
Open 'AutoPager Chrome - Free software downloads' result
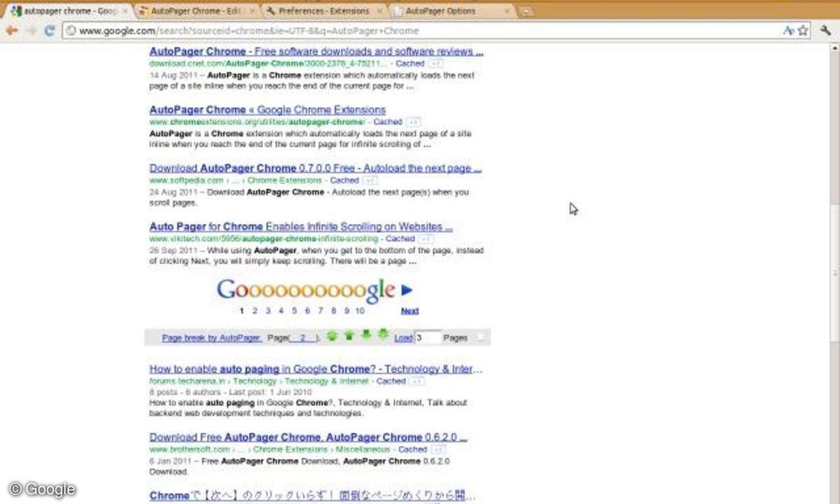click(x=316, y=52)
